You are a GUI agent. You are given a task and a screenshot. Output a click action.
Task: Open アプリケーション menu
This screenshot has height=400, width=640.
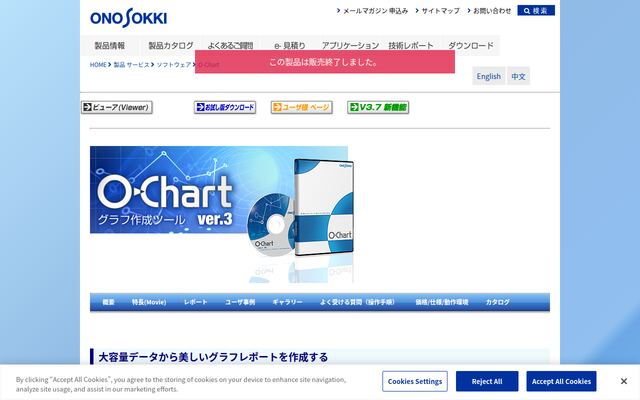pyautogui.click(x=350, y=46)
